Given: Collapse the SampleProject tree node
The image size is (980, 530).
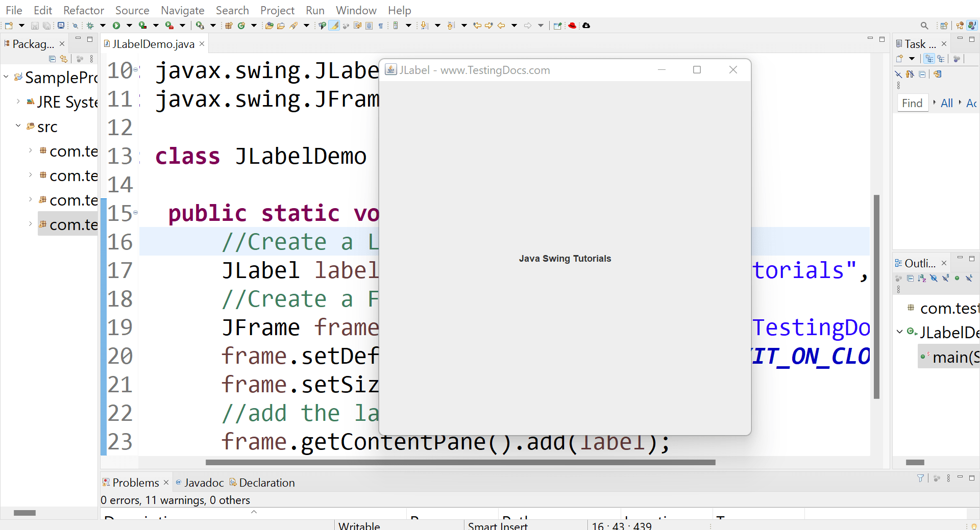Looking at the screenshot, I should 6,77.
